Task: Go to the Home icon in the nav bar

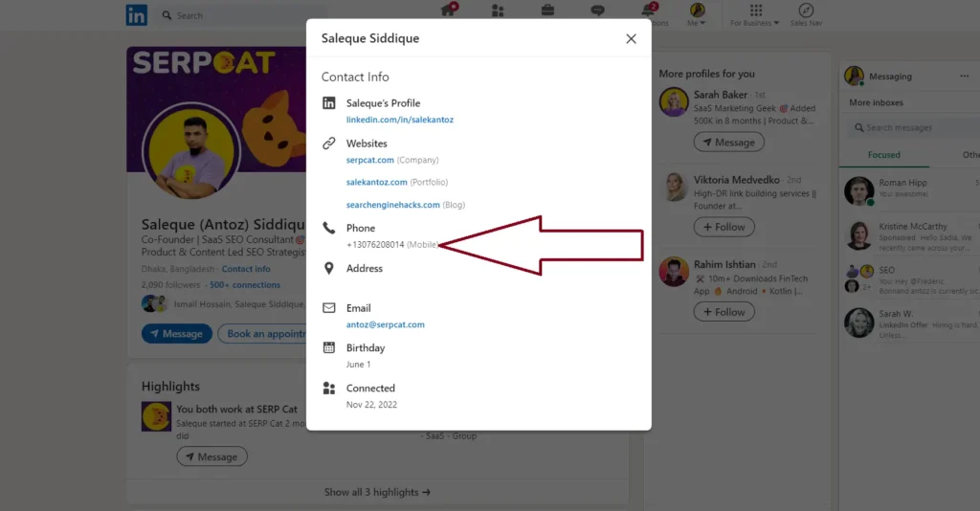Action: pos(449,10)
